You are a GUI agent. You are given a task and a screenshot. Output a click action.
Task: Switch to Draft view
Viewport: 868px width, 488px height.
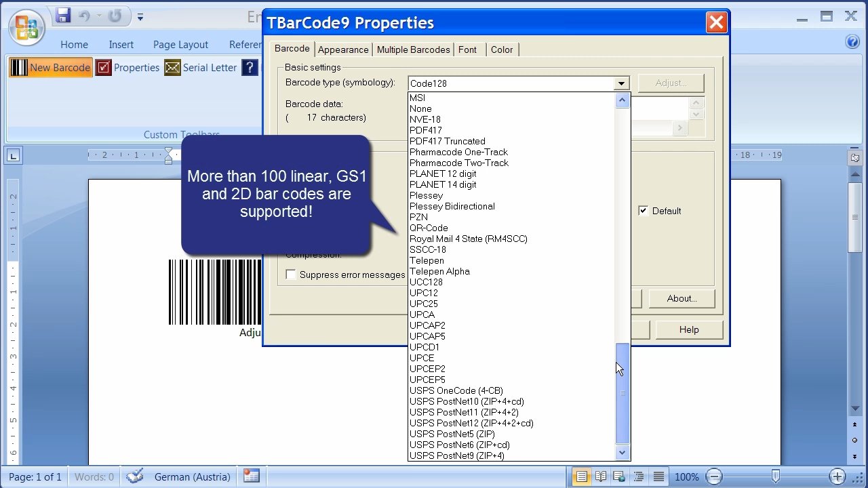coord(658,476)
